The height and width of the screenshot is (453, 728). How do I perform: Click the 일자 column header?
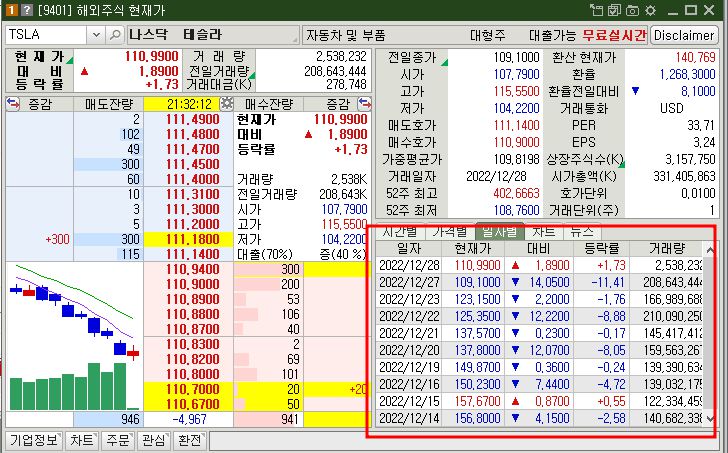(409, 248)
